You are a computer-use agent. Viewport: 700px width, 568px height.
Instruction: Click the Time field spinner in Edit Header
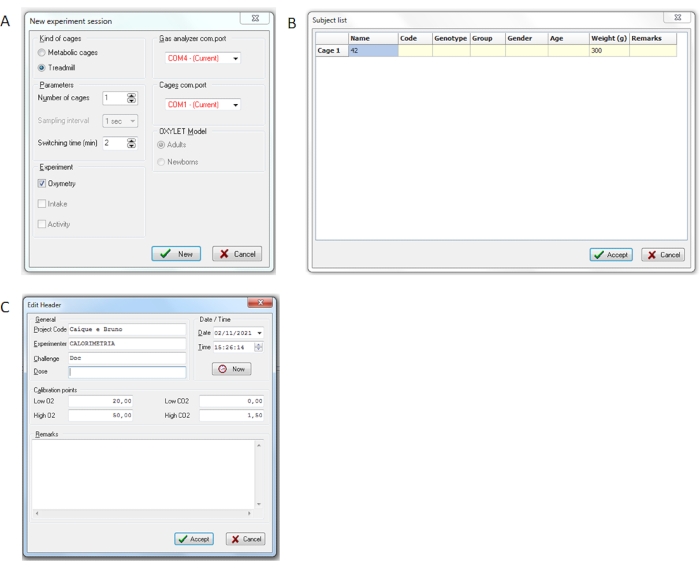coord(258,347)
